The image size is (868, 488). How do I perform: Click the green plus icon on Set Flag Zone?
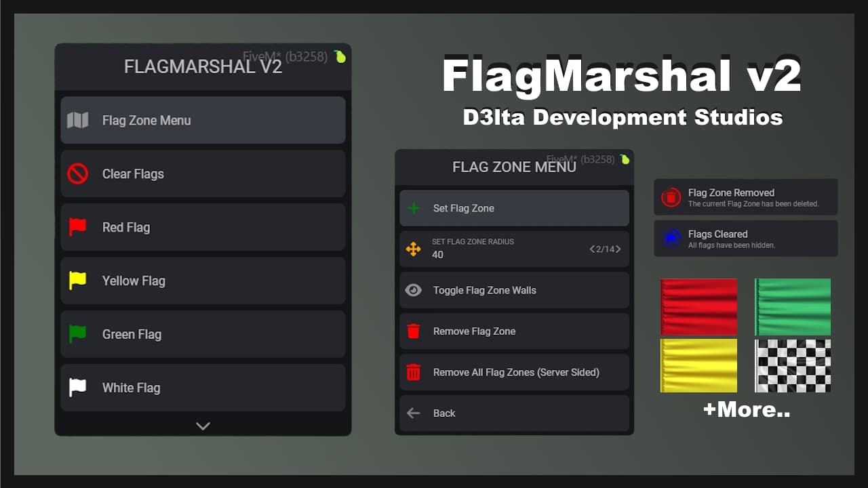(x=414, y=208)
